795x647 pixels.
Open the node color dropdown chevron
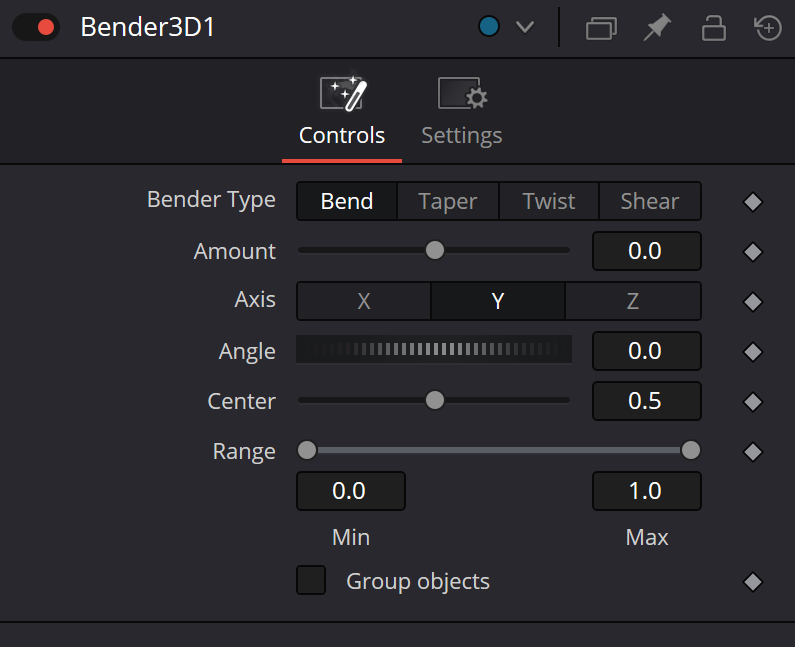(525, 27)
